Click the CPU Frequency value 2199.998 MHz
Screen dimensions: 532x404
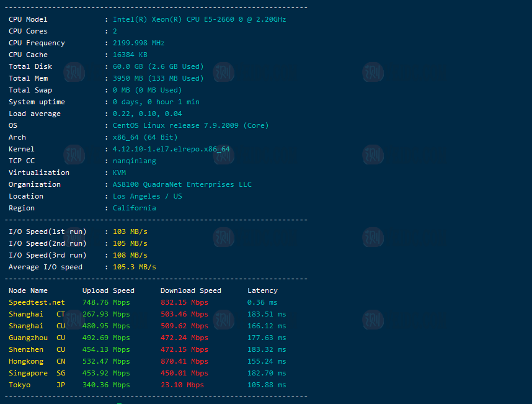138,43
